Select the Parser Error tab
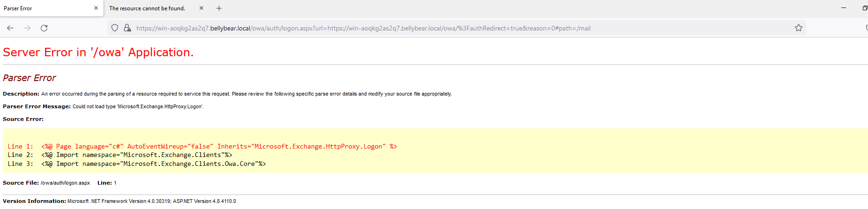868x209 pixels. point(42,8)
